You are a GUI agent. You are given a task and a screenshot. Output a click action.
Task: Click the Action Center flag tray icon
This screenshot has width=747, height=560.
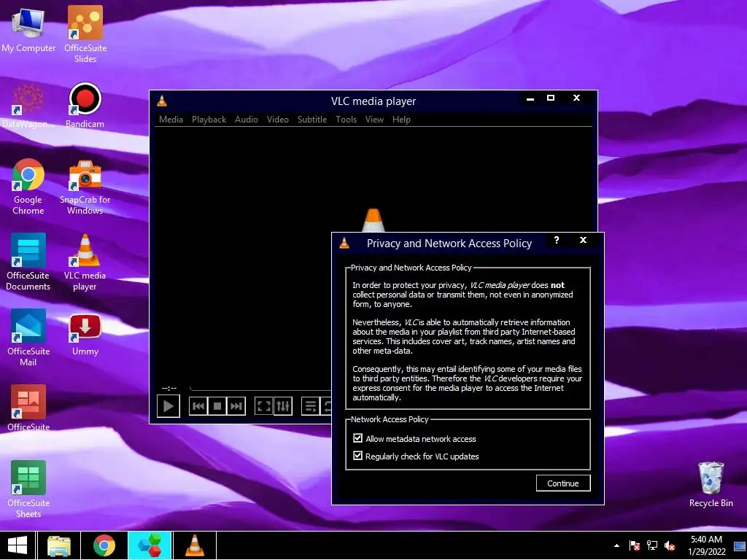click(x=635, y=545)
